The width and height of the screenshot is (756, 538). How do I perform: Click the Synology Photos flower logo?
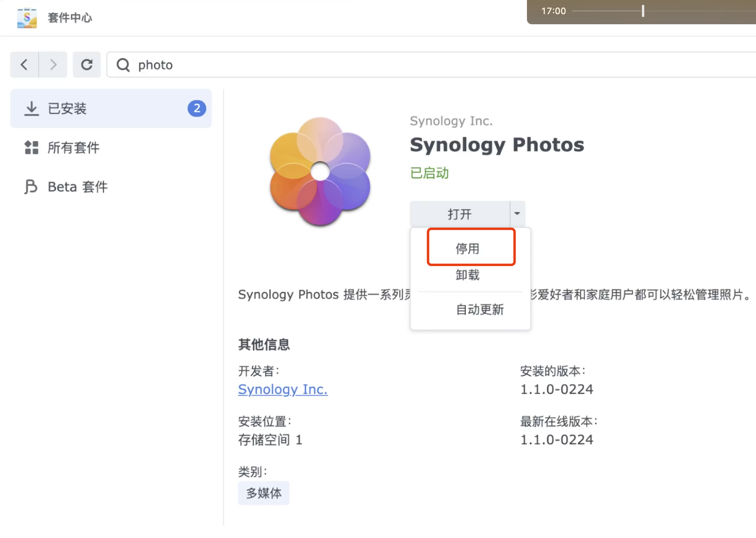click(320, 172)
